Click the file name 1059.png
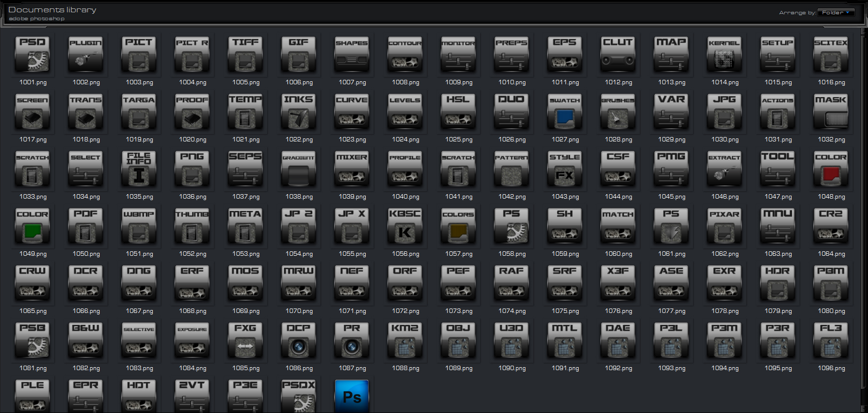868x413 pixels. [565, 254]
